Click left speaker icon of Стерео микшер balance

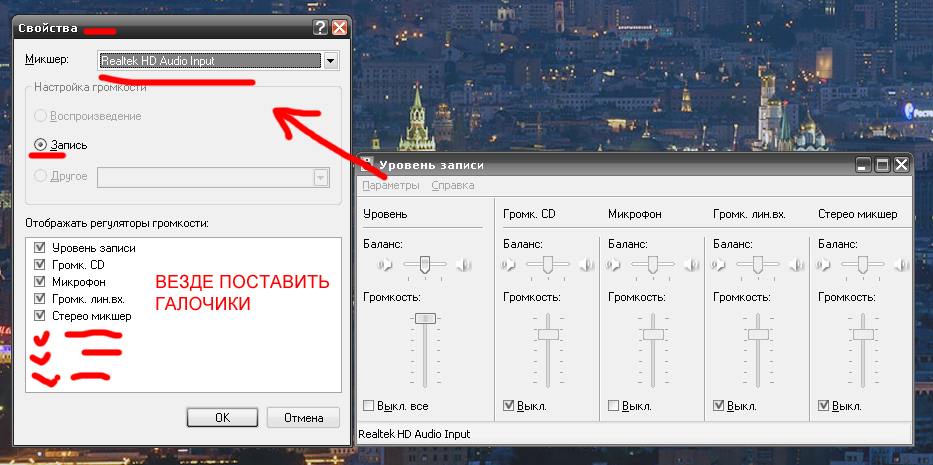click(x=824, y=264)
